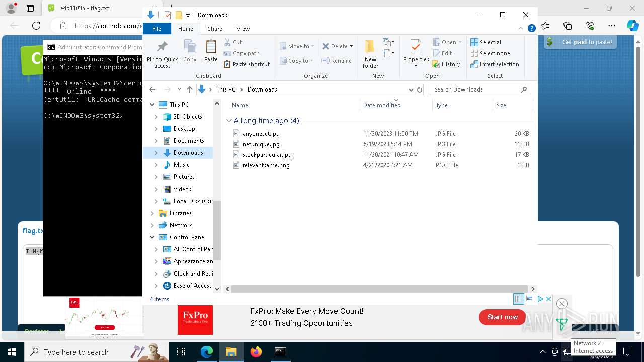Switch to the Share ribbon tab
The width and height of the screenshot is (644, 362).
point(215,29)
